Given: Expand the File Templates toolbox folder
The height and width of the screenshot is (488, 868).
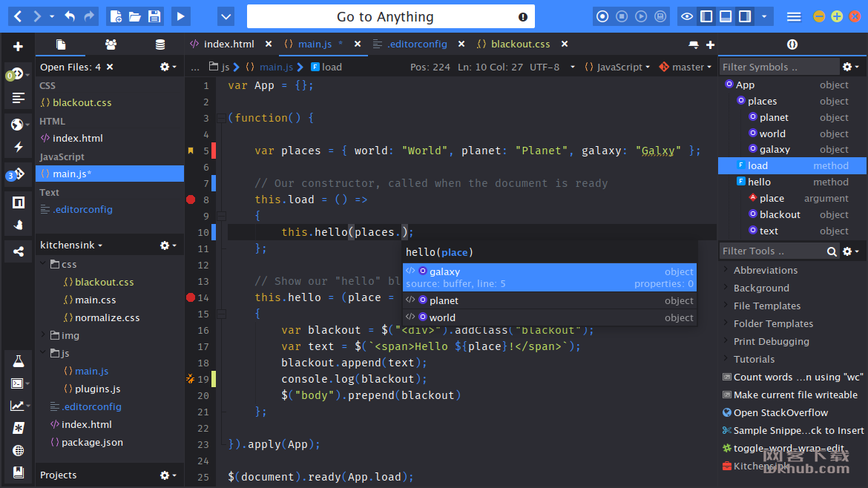Looking at the screenshot, I should click(x=726, y=305).
